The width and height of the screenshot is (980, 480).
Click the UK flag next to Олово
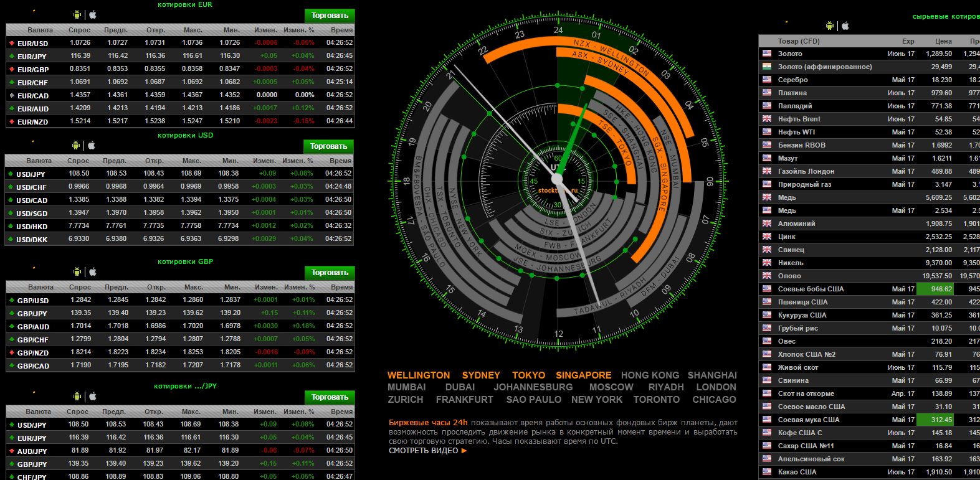coord(767,276)
